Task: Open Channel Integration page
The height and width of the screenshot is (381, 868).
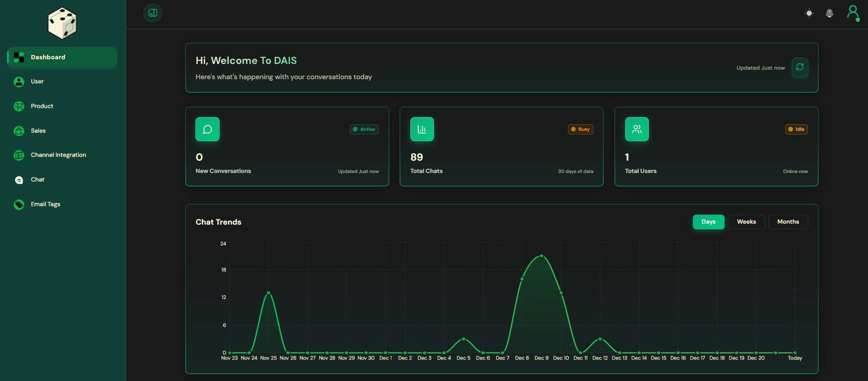Action: 58,155
